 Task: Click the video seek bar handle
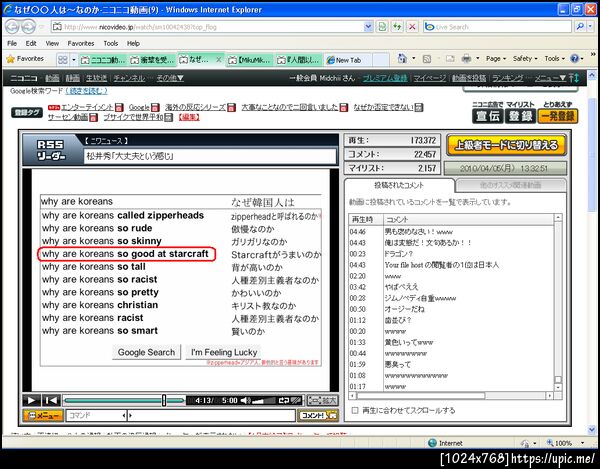[x=164, y=401]
